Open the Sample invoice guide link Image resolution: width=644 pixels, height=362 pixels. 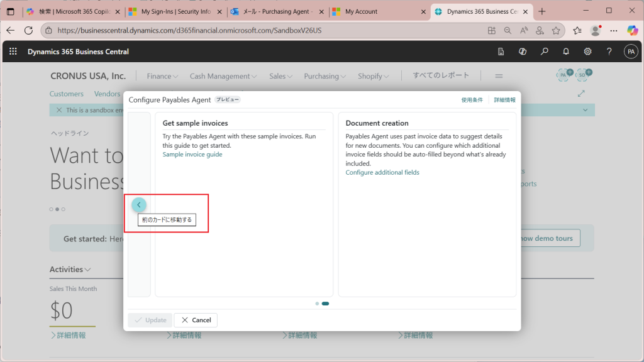192,155
